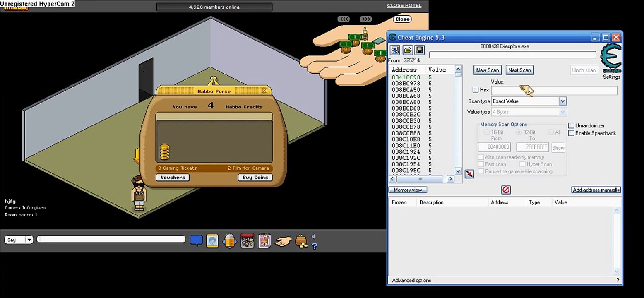Click the Undo scan button
The height and width of the screenshot is (298, 644).
(x=584, y=70)
